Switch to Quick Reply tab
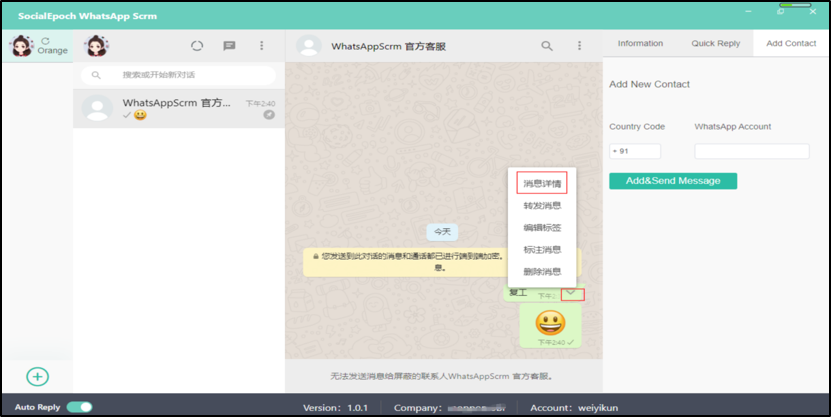Image resolution: width=831 pixels, height=417 pixels. pyautogui.click(x=715, y=43)
